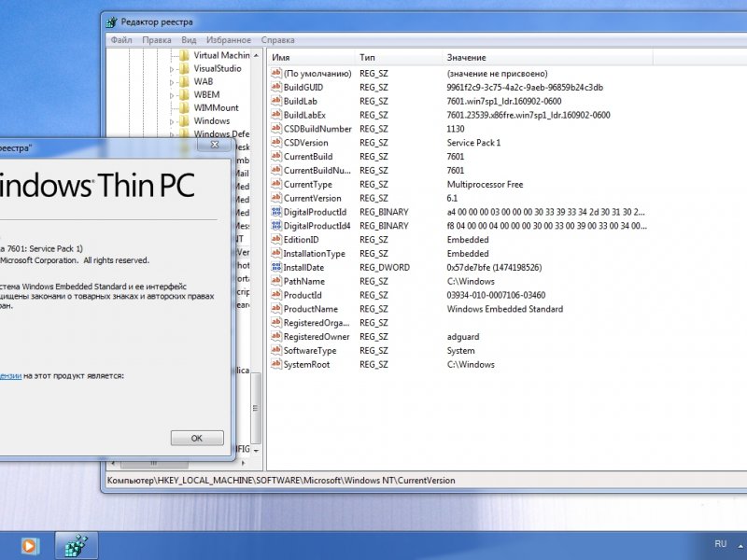Open the Файл menu
Image resolution: width=747 pixels, height=560 pixels.
click(x=121, y=40)
